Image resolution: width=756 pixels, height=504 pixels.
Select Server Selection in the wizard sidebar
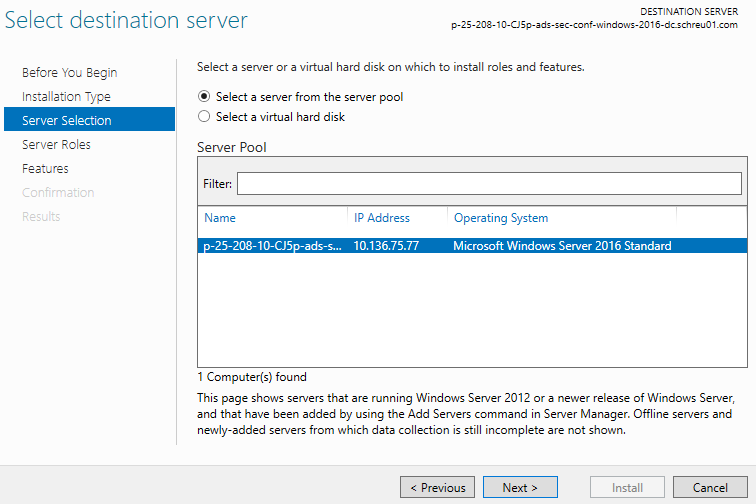coord(67,121)
